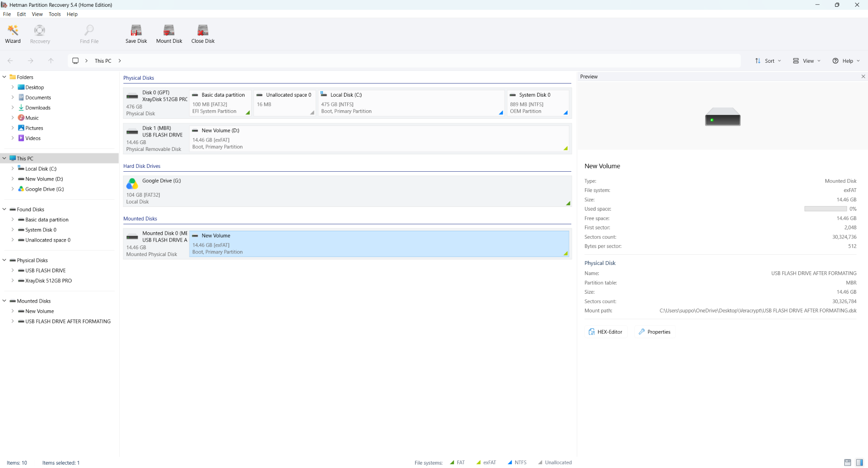Launch the Wizard tool
Viewport: 868px width, 468px height.
(x=13, y=34)
